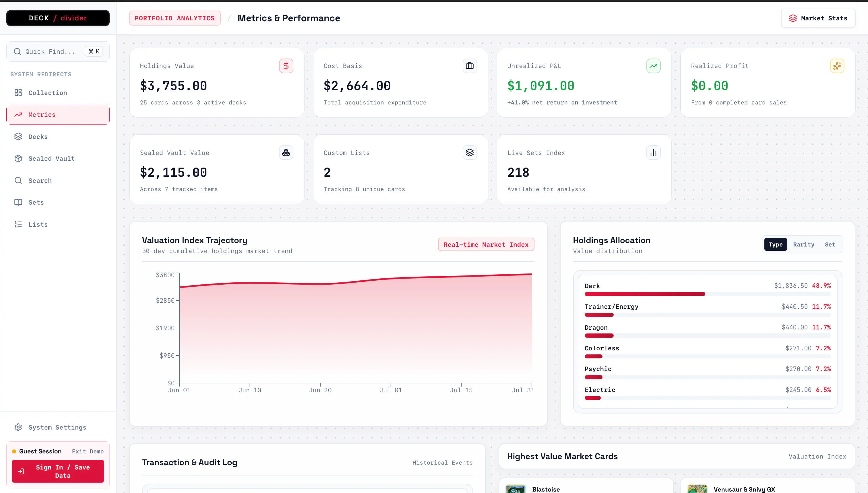Click Sign In / Save Data button

click(58, 471)
